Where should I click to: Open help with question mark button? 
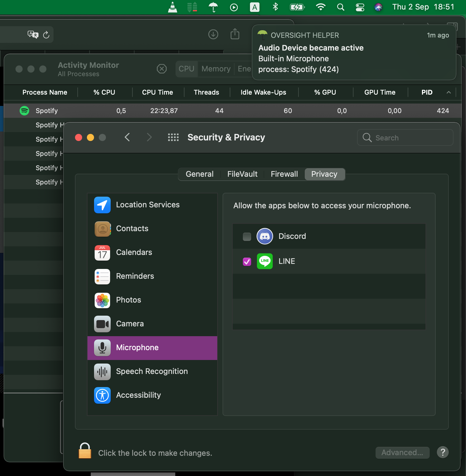coord(443,452)
